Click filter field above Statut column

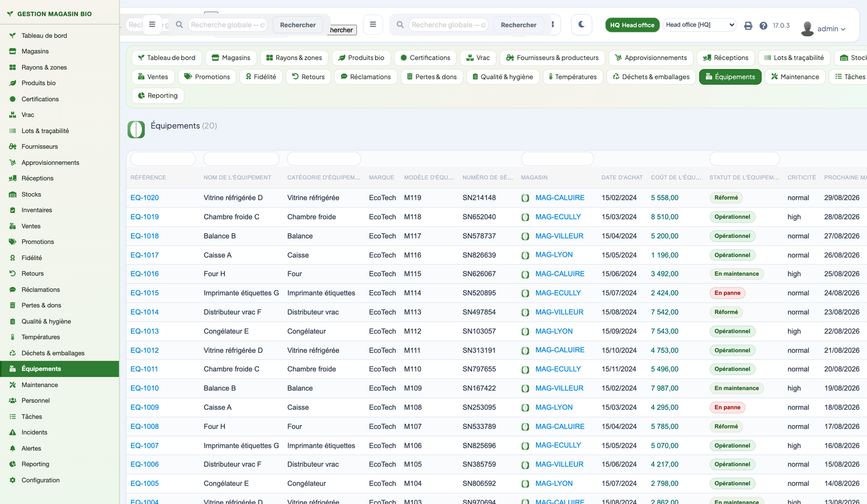[x=745, y=159]
